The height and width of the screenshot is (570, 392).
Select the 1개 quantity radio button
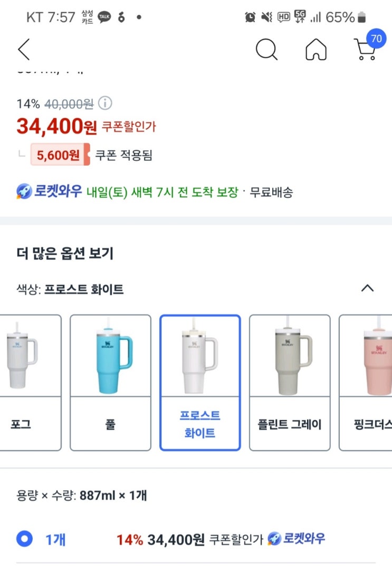click(24, 539)
